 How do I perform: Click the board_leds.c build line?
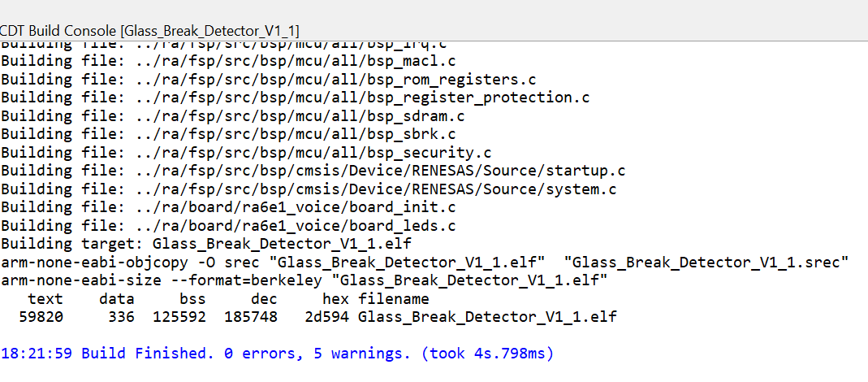tap(228, 225)
